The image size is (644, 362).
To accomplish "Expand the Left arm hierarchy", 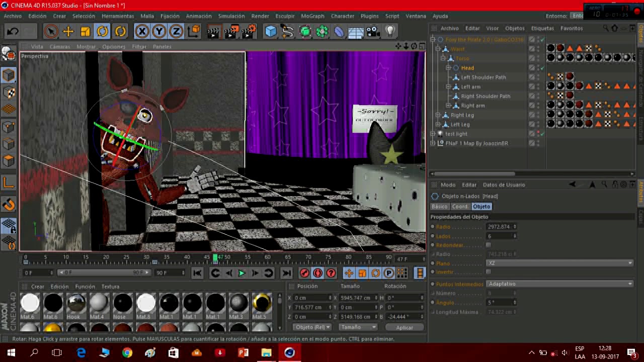I will point(448,87).
